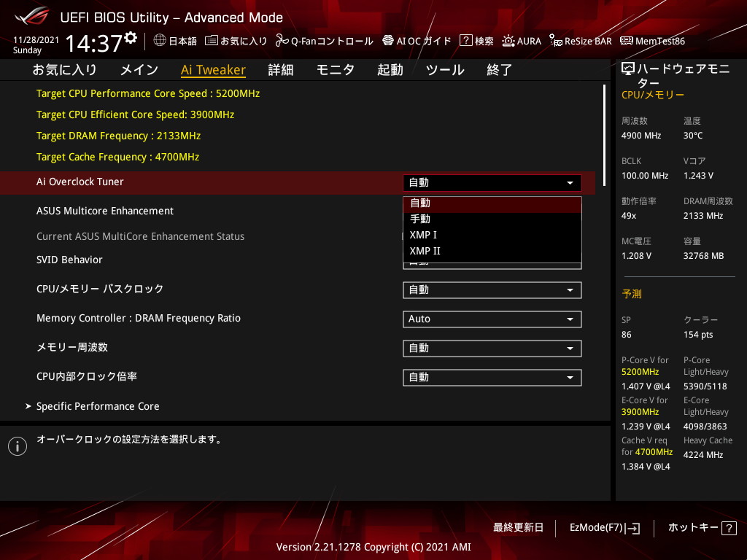
Task: Click the ROG logo
Action: coord(31,17)
